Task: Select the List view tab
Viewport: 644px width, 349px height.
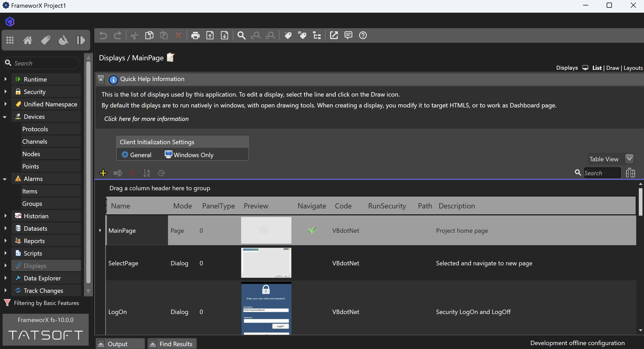Action: pos(597,68)
